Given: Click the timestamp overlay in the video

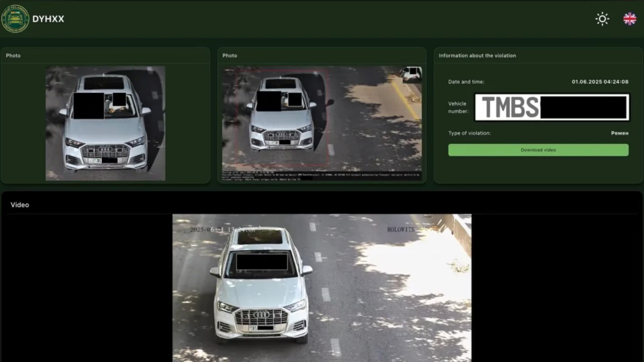Looking at the screenshot, I should [x=222, y=230].
